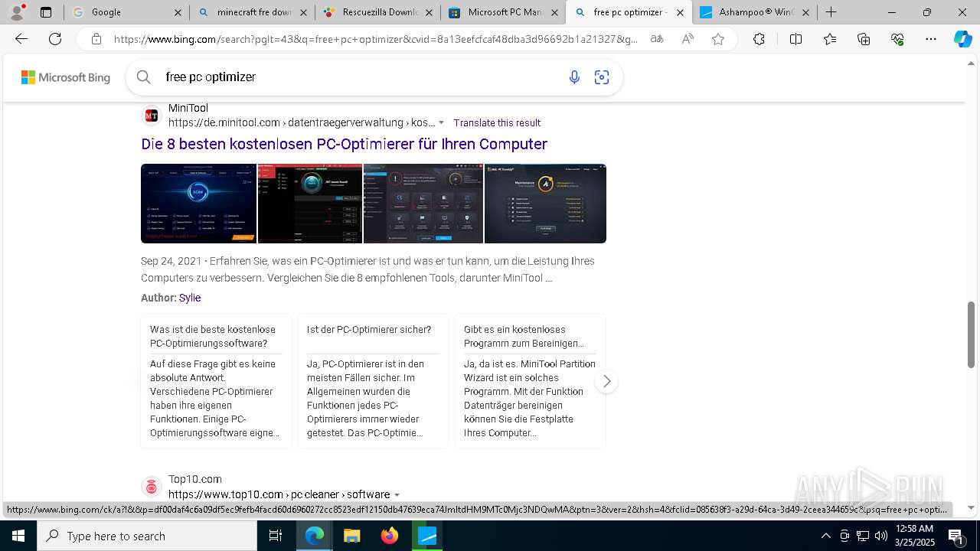Open Edge Settings and more menu
The height and width of the screenshot is (551, 980).
[931, 39]
